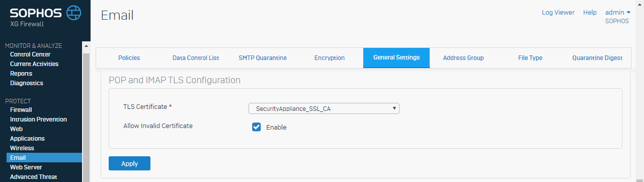Screen dimensions: 644x182
Task: Select Web Server in sidebar
Action: [x=26, y=167]
